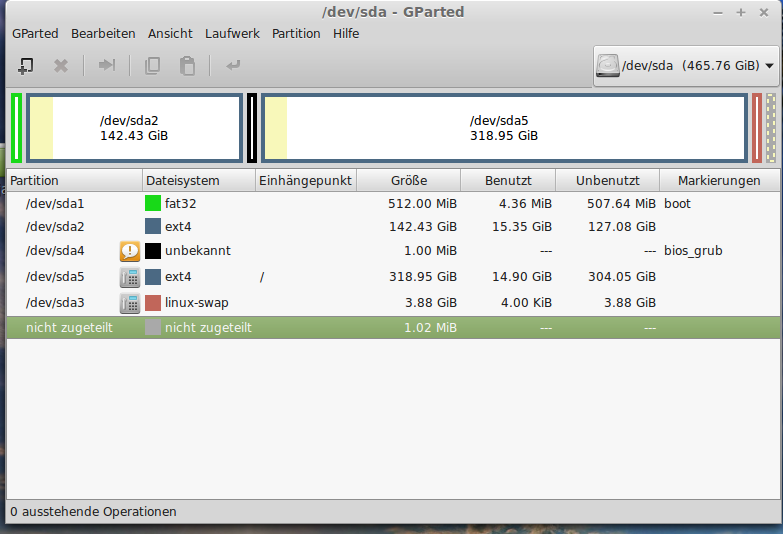Click the 4.00 KiB used value
Image resolution: width=783 pixels, height=534 pixels.
[525, 303]
